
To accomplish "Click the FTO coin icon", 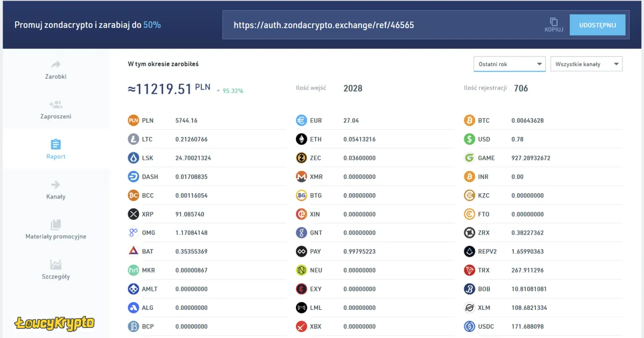I will point(469,214).
